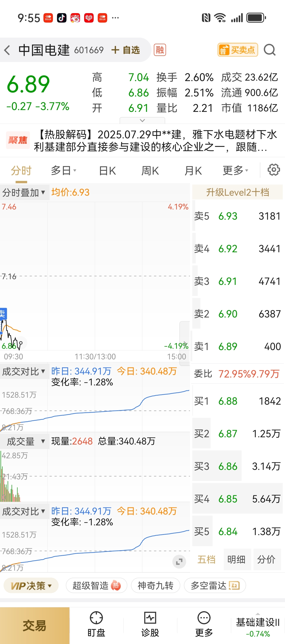This screenshot has height=644, width=285.
Task: Open the 分时叠加 dropdown
Action: [x=24, y=192]
